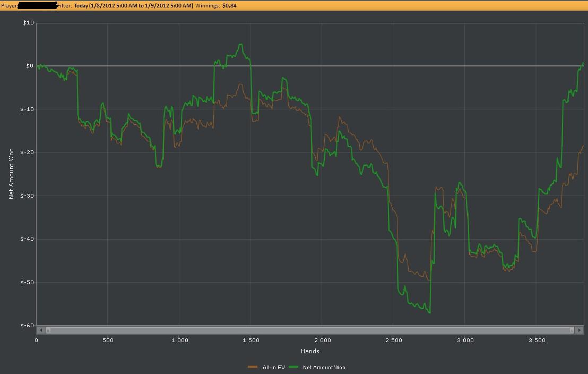Click the Hands x-axis title

(x=310, y=351)
